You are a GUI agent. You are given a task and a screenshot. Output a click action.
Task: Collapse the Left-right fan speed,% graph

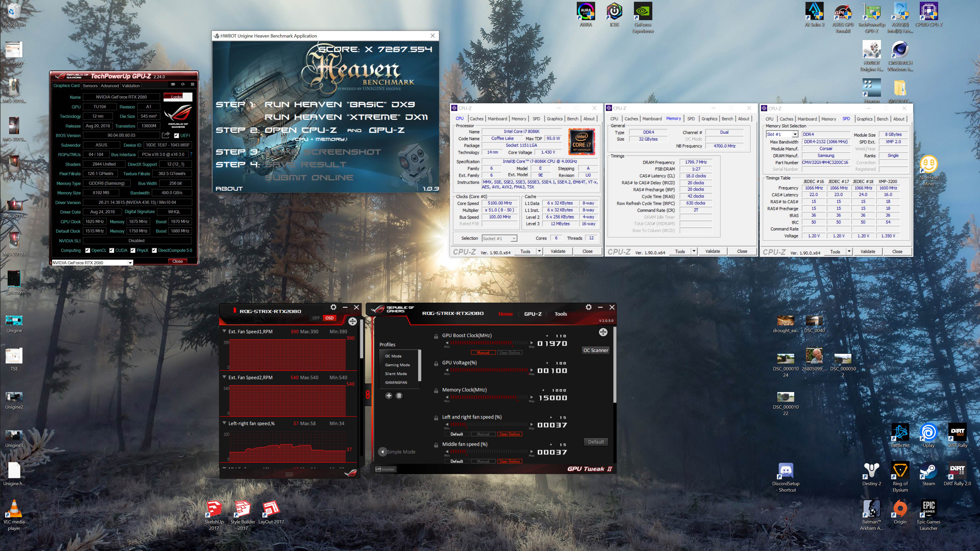point(224,423)
